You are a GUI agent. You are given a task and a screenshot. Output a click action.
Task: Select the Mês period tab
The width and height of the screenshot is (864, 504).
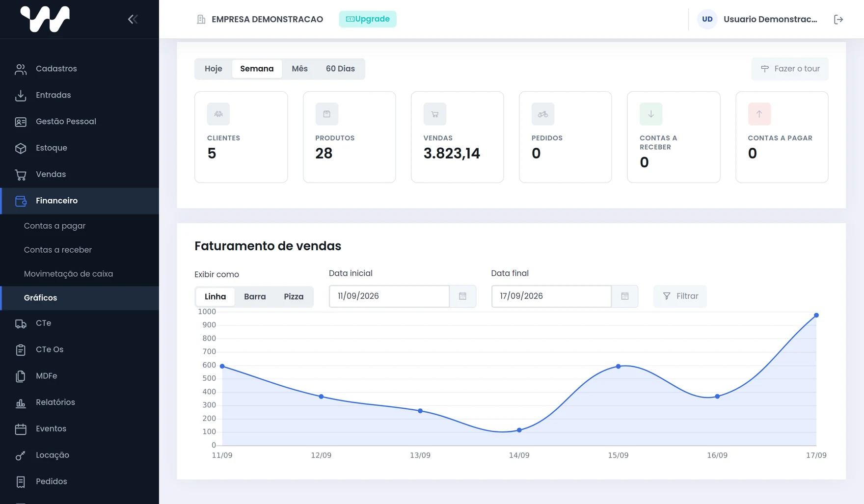pos(299,69)
